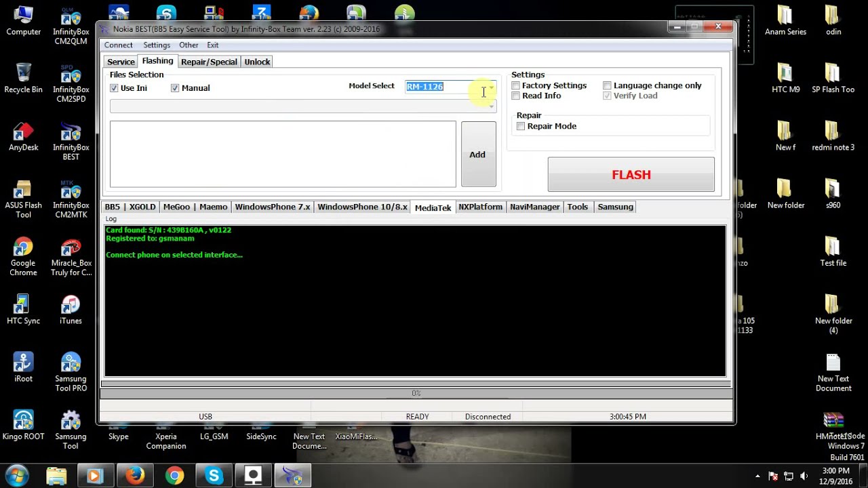
Task: Enable the Language change only checkbox
Action: [608, 85]
